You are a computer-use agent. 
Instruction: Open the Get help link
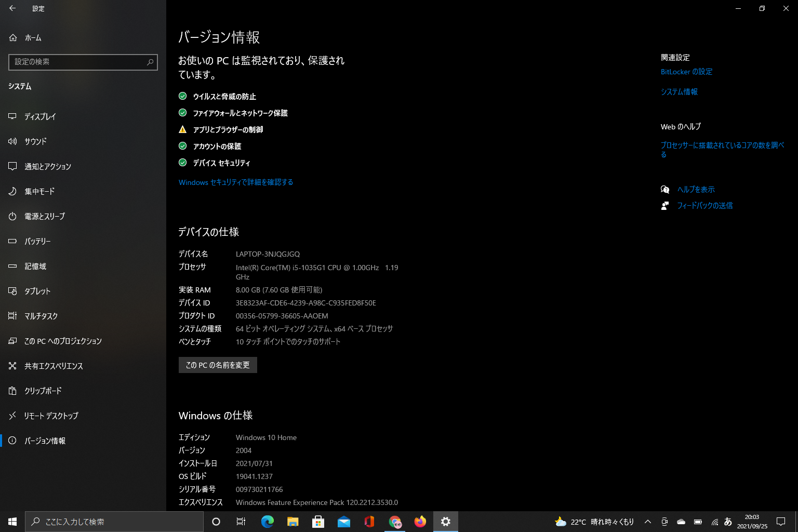point(696,190)
